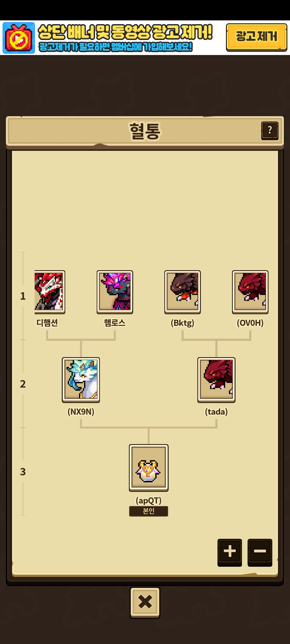This screenshot has height=644, width=290.
Task: Select the 디햄션 red dragon portrait
Action: [50, 292]
